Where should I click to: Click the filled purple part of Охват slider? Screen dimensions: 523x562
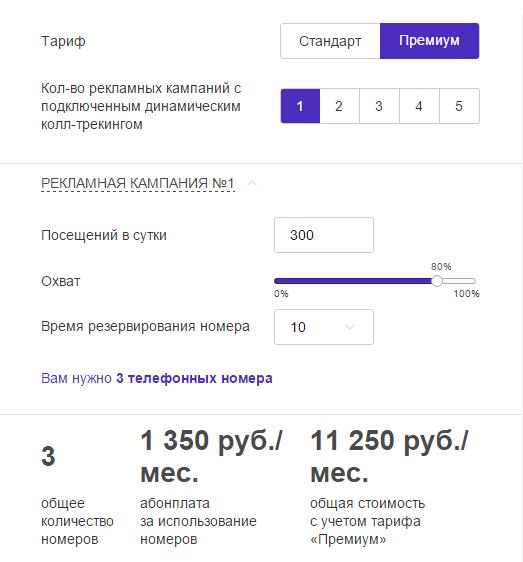point(353,281)
